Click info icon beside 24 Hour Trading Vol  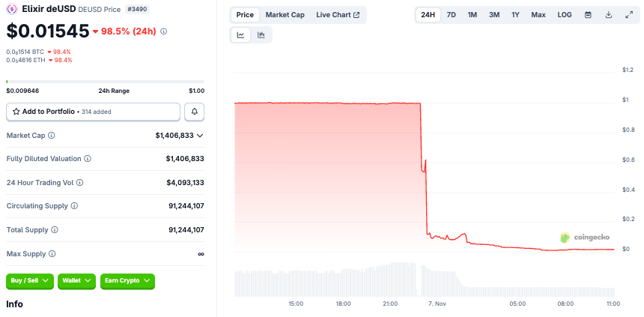pos(80,182)
